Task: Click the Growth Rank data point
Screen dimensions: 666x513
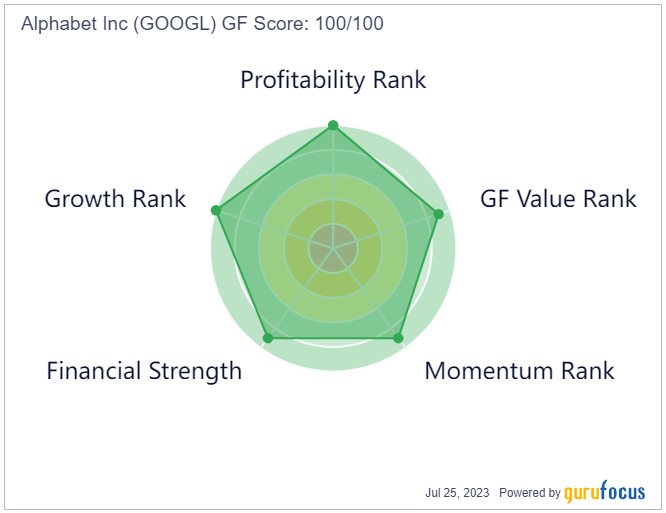Action: [216, 210]
